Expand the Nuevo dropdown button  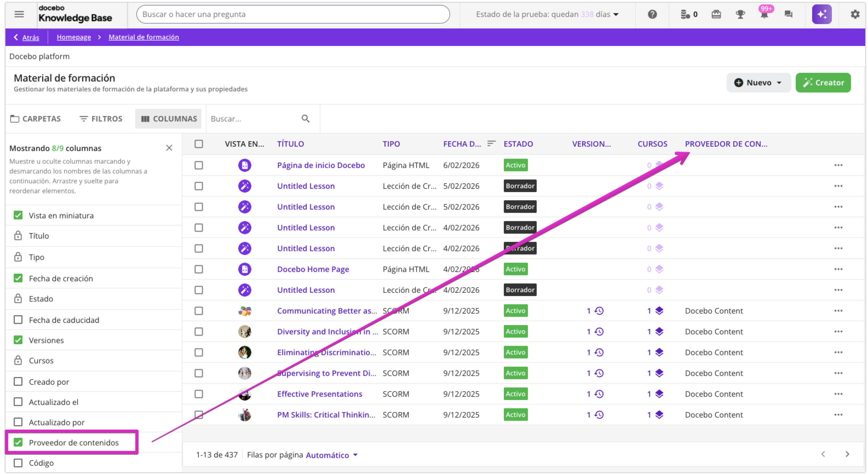click(x=758, y=83)
